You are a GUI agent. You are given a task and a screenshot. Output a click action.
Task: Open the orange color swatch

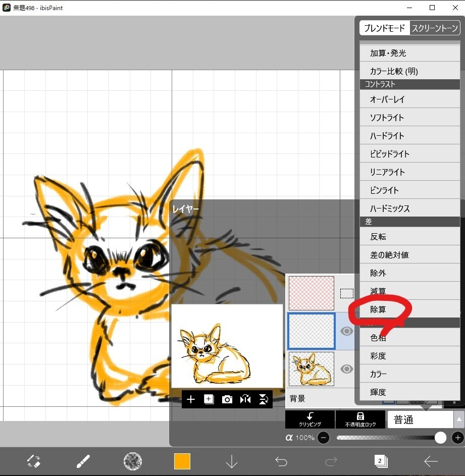click(x=182, y=461)
